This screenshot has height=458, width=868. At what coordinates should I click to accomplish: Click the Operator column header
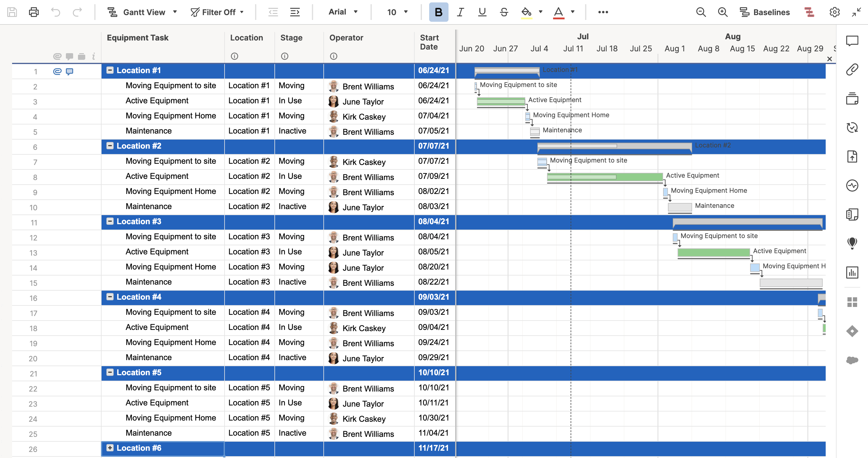tap(346, 38)
